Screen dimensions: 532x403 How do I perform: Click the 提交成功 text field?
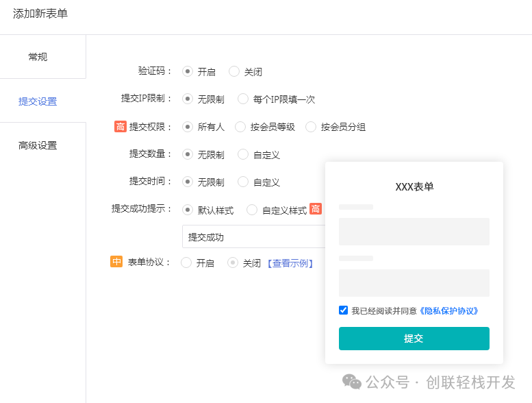[x=253, y=236]
